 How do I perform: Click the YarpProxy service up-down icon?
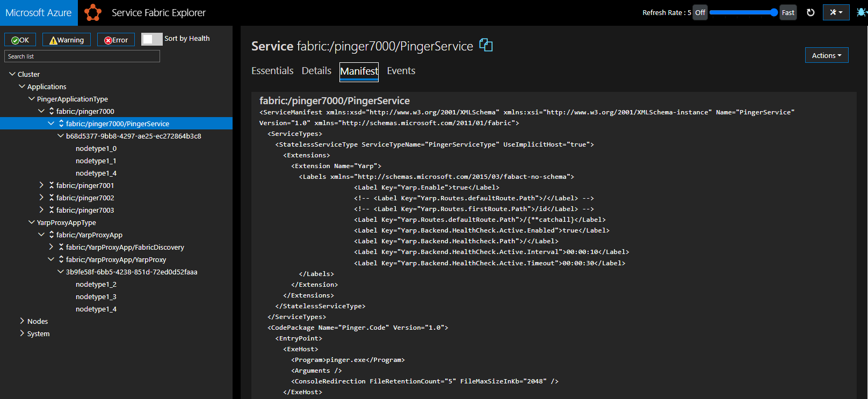click(x=61, y=259)
